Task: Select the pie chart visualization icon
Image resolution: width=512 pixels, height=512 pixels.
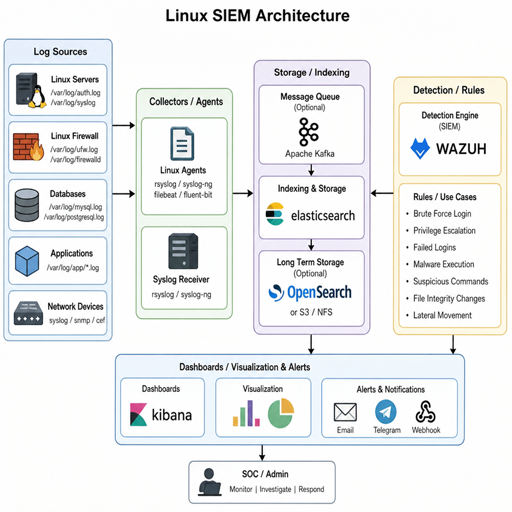Action: [x=281, y=413]
